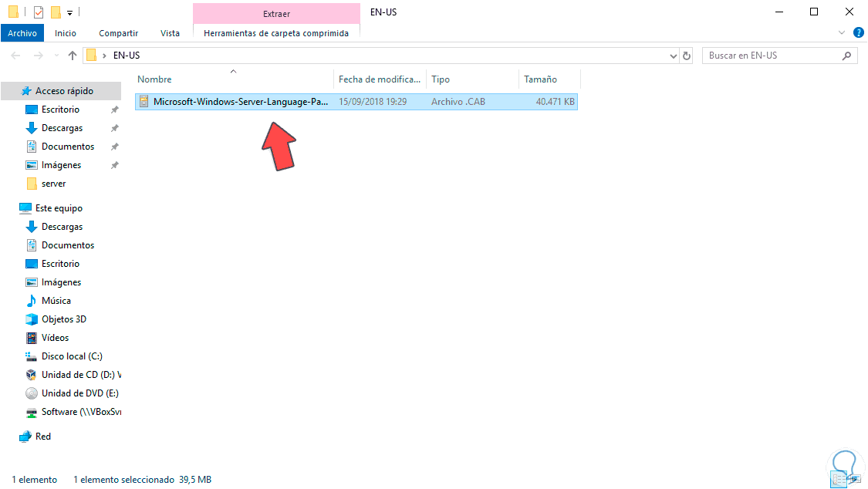Open the address bar history dropdown
Screen dimensions: 868x489
[673, 56]
